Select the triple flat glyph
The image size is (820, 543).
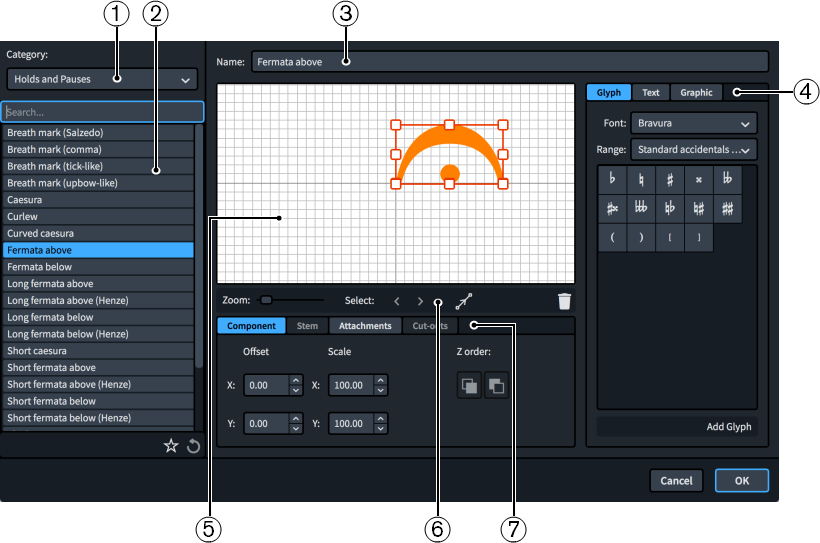pyautogui.click(x=641, y=209)
